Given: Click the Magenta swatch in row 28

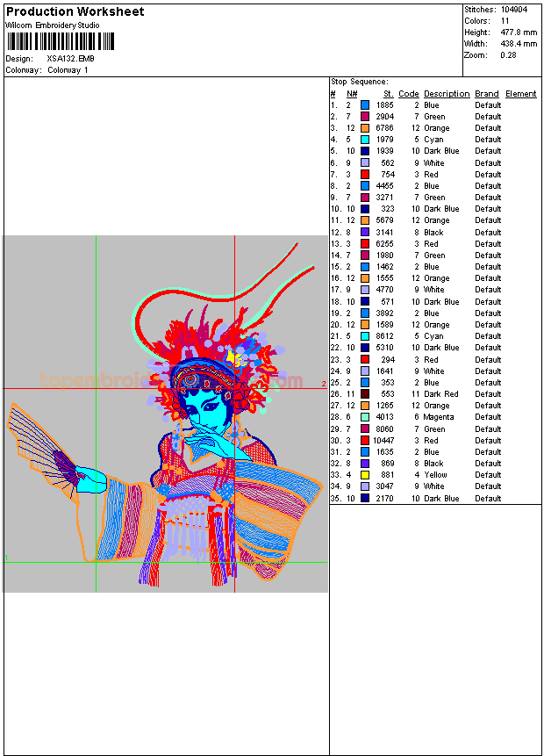Looking at the screenshot, I should tap(365, 418).
